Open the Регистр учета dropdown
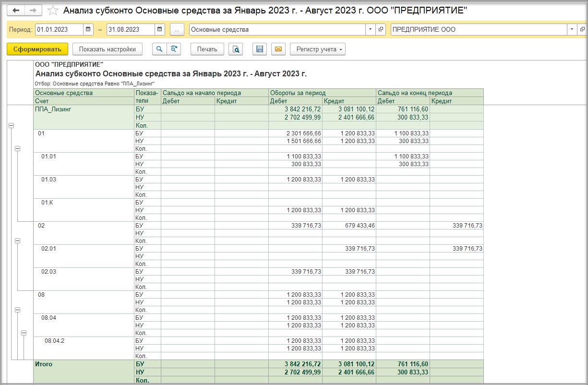Image resolution: width=588 pixels, height=385 pixels. point(317,49)
